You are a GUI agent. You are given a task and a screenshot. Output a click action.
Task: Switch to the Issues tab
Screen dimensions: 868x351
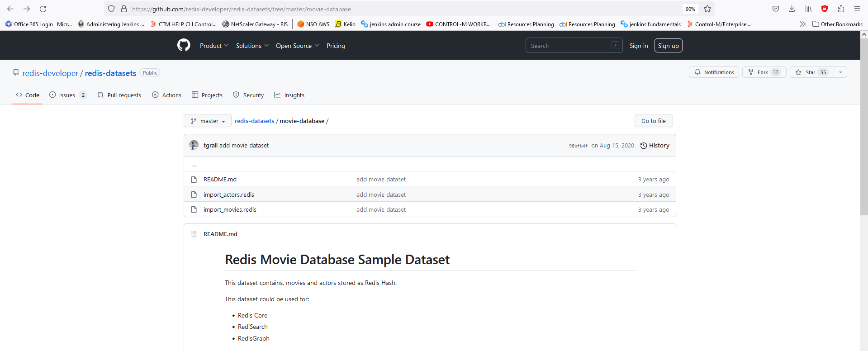click(x=67, y=95)
